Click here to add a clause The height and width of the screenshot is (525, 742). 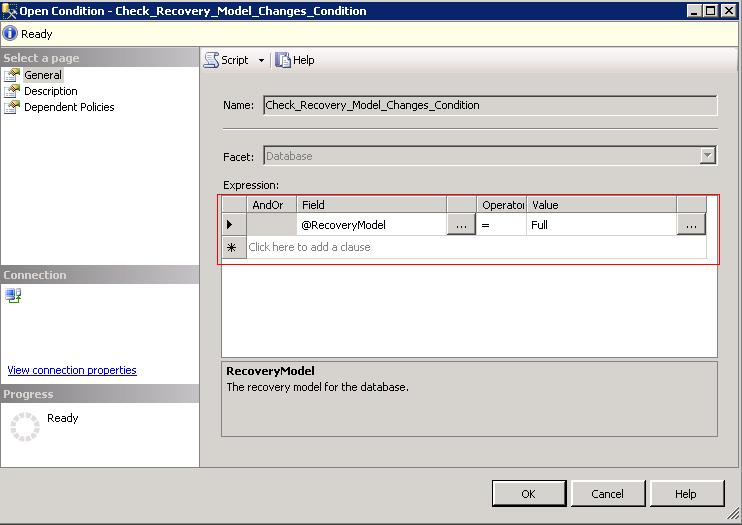310,247
